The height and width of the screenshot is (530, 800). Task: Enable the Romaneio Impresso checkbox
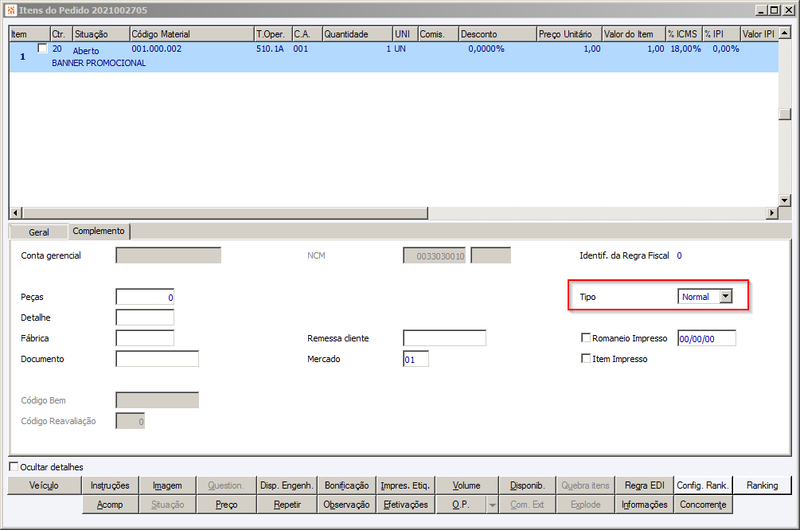(x=586, y=338)
